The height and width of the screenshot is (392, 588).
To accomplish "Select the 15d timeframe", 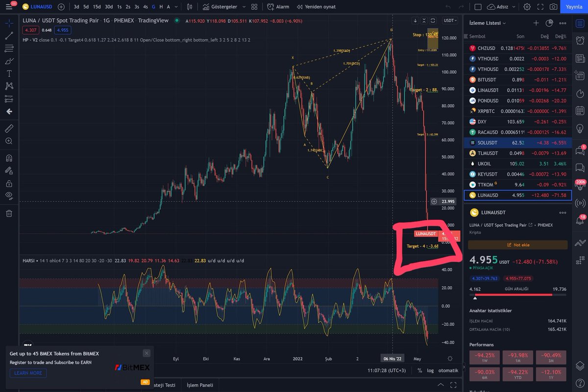I will [97, 7].
